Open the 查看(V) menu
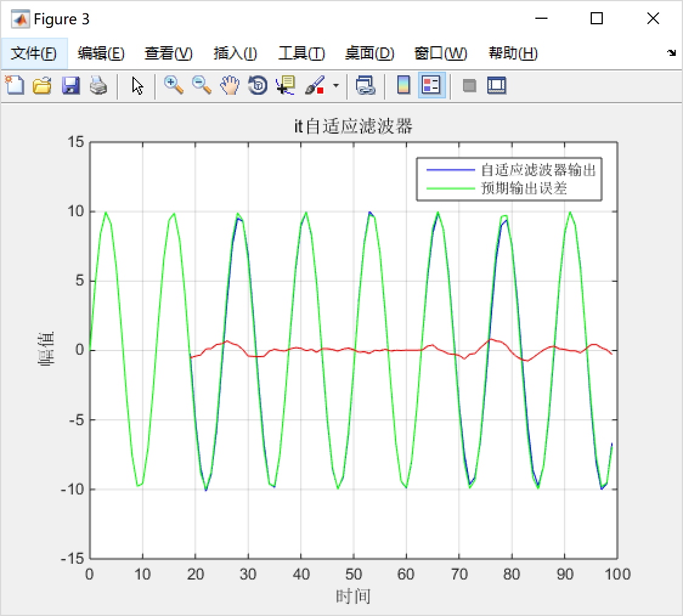The image size is (683, 616). pyautogui.click(x=168, y=53)
